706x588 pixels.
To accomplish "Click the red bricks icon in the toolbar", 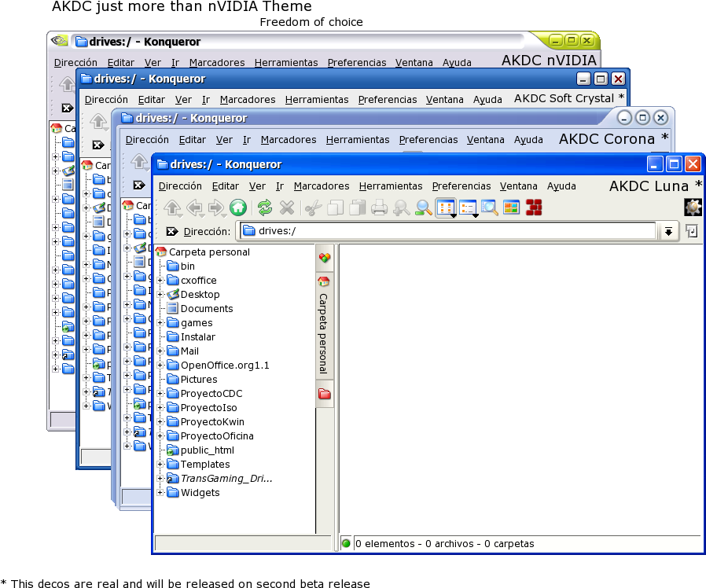I will point(534,208).
